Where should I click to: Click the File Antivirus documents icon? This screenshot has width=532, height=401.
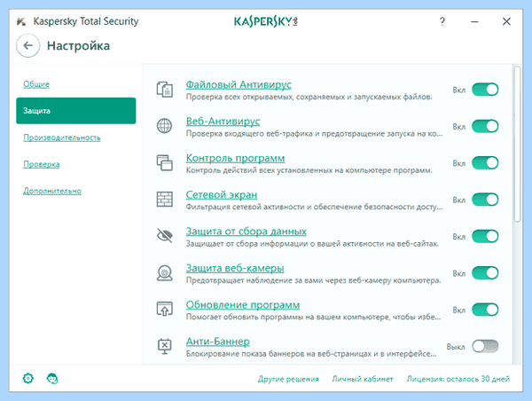(165, 90)
